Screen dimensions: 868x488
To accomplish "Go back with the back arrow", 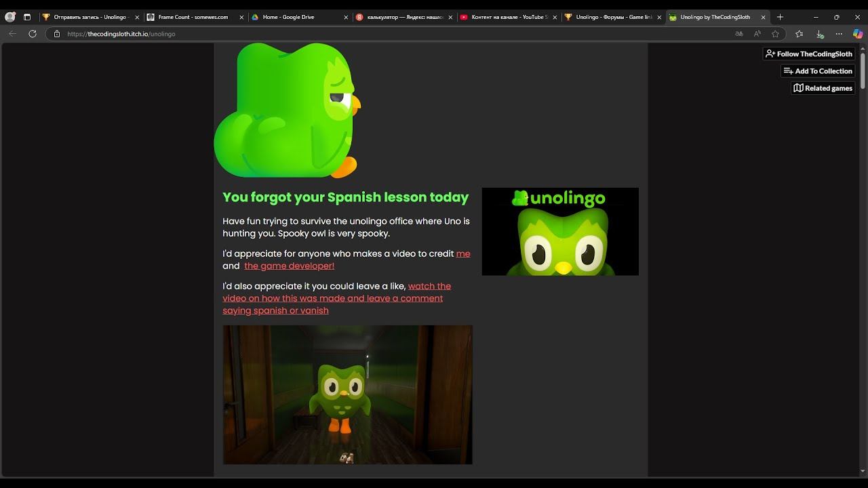I will [x=12, y=34].
